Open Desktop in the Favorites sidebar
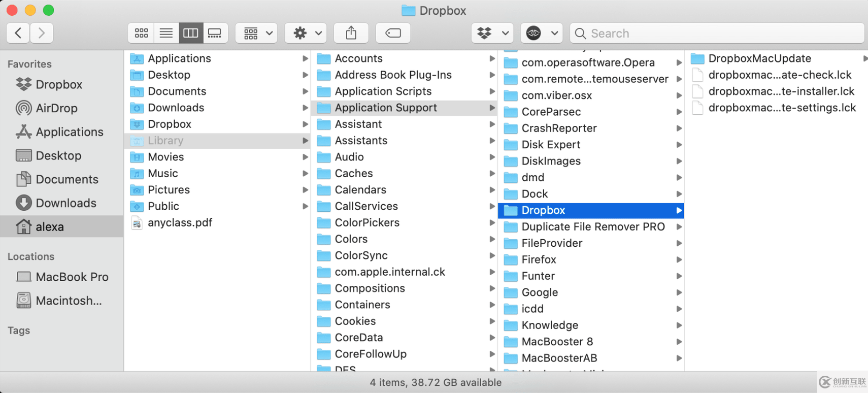 (x=62, y=155)
